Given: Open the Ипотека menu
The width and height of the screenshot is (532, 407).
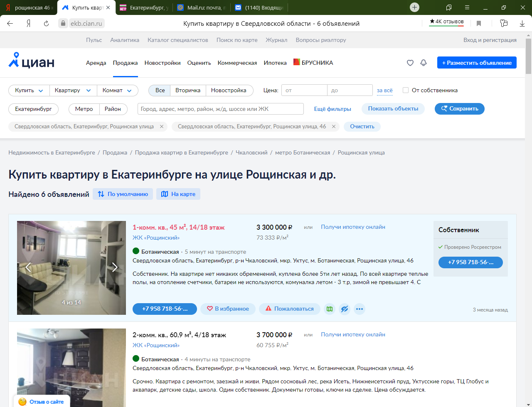Looking at the screenshot, I should [x=275, y=63].
